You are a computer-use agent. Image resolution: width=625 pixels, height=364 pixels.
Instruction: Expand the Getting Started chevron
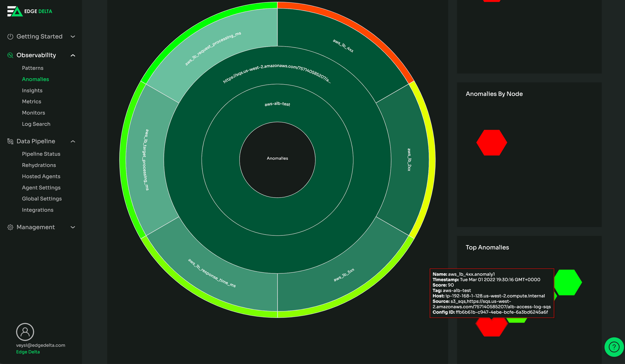click(x=73, y=37)
